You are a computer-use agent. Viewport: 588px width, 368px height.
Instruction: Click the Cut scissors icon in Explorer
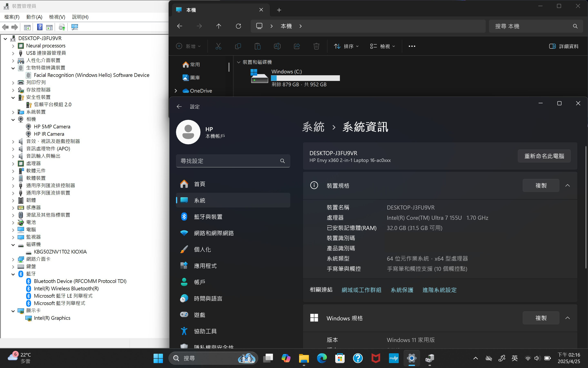pos(218,46)
